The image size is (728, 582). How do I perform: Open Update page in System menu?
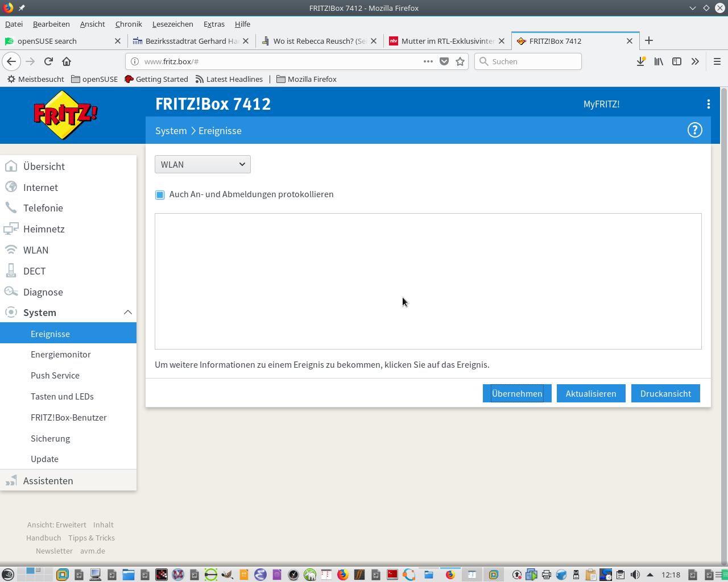tap(44, 459)
